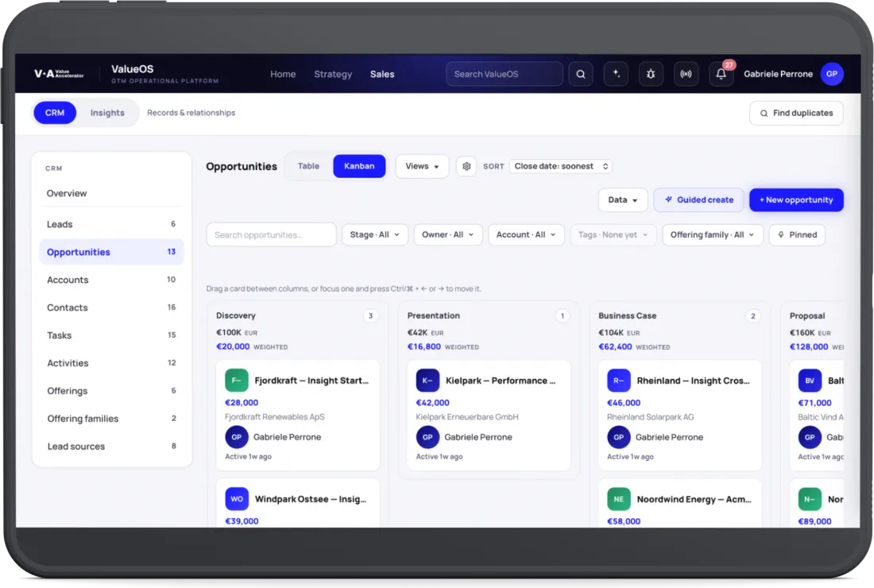This screenshot has height=588, width=874.
Task: Click the Rheinland card R– badge
Action: [x=619, y=381]
